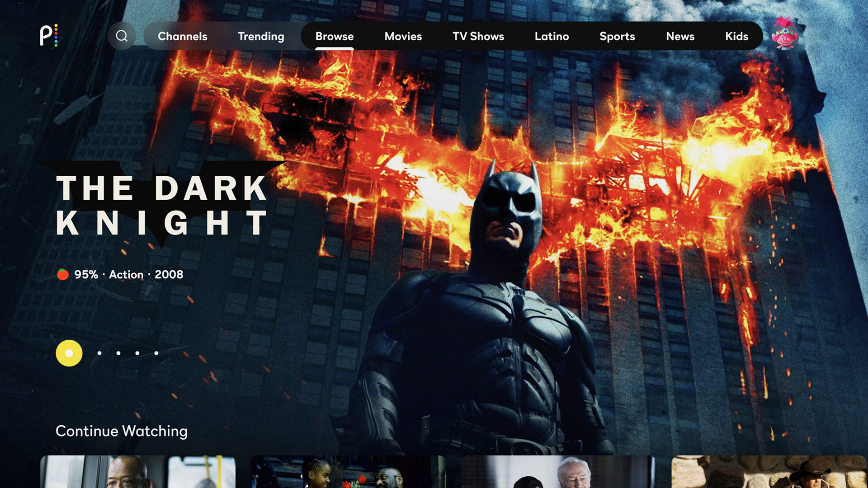
Task: Open The Dark Knight title logo
Action: point(161,205)
